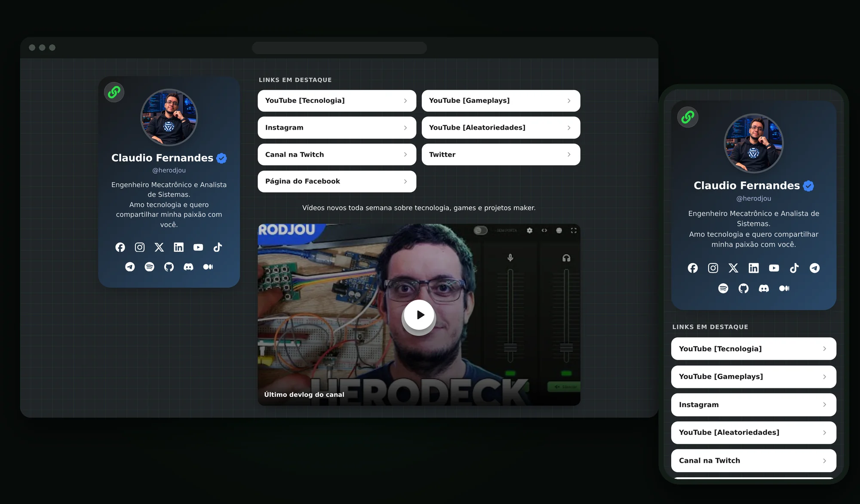Open Facebook icon in desktop profile card

(x=120, y=247)
